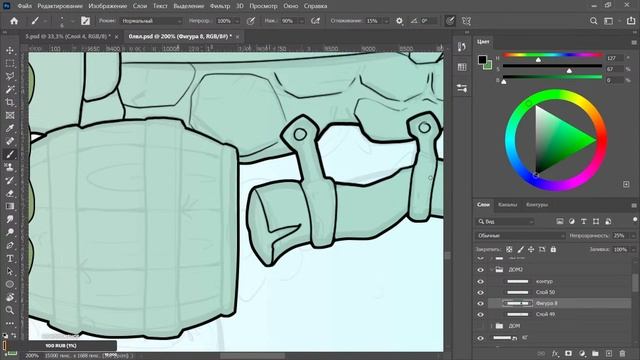The width and height of the screenshot is (640, 360).
Task: Select the Frame tool
Action: [10, 116]
